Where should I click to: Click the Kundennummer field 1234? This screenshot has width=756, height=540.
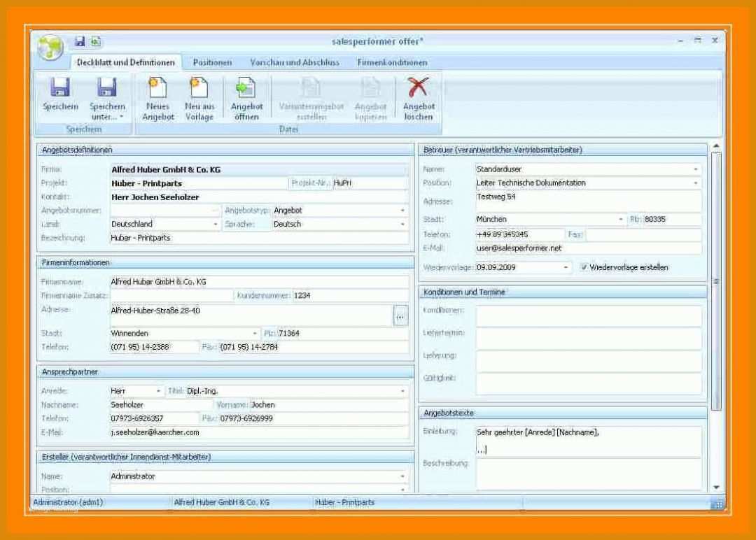351,296
